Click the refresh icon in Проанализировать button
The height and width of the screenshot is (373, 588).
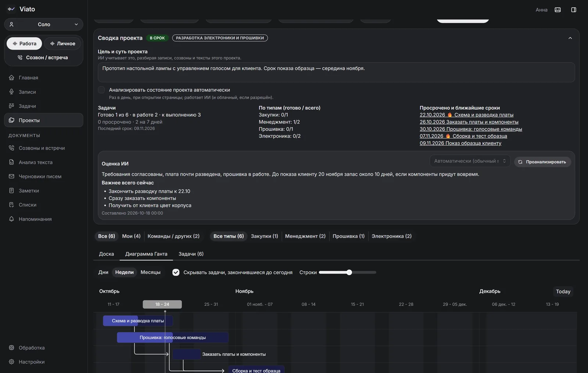(520, 162)
